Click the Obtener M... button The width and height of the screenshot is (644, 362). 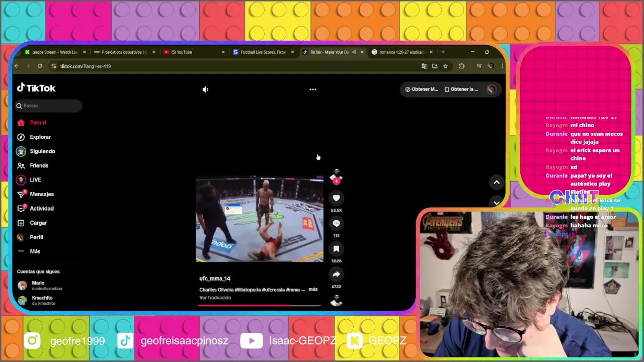(x=422, y=89)
